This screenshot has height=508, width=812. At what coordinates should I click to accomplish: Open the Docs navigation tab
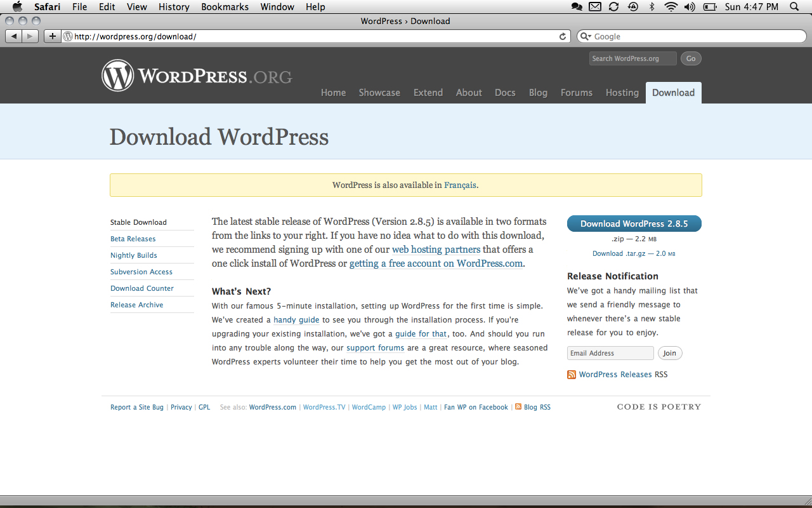(x=505, y=93)
